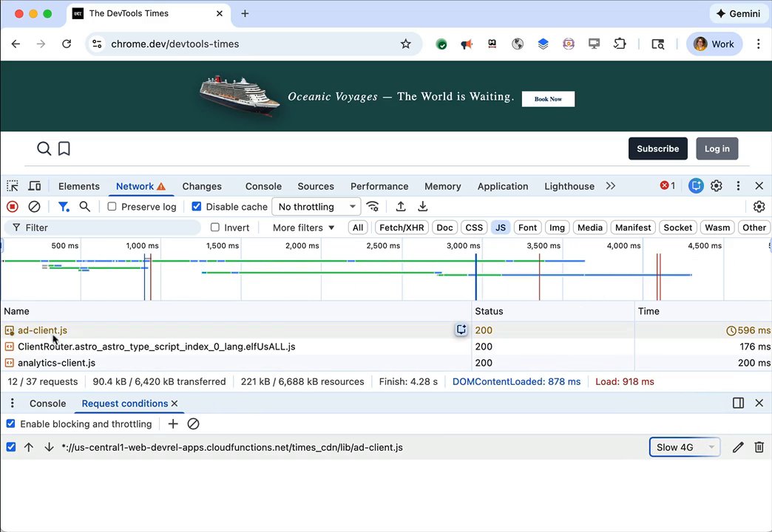The width and height of the screenshot is (772, 532).
Task: Open the page search magnifier icon
Action: (x=44, y=148)
